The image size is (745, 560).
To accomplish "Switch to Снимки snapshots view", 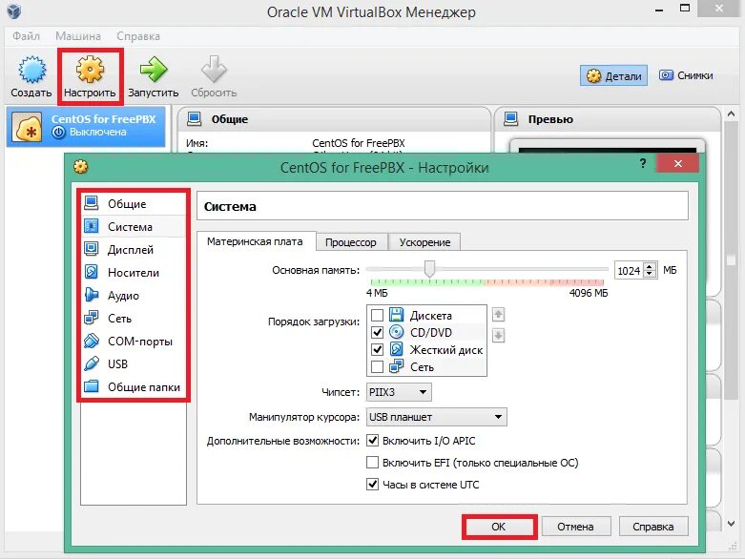I will pos(686,75).
